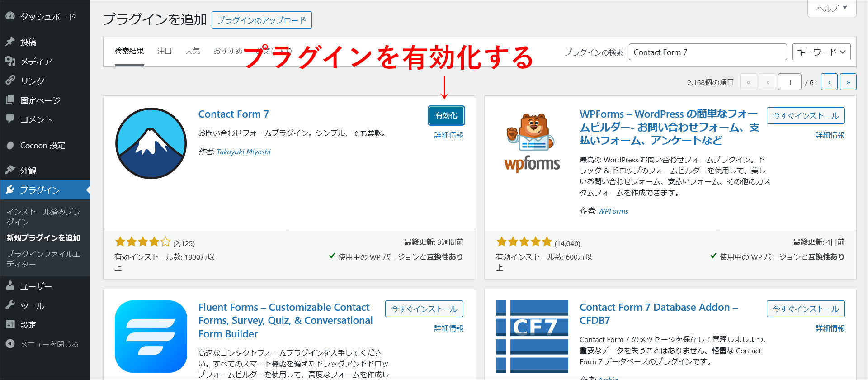This screenshot has width=868, height=380.
Task: Click the WPForms five star rating
Action: click(524, 242)
